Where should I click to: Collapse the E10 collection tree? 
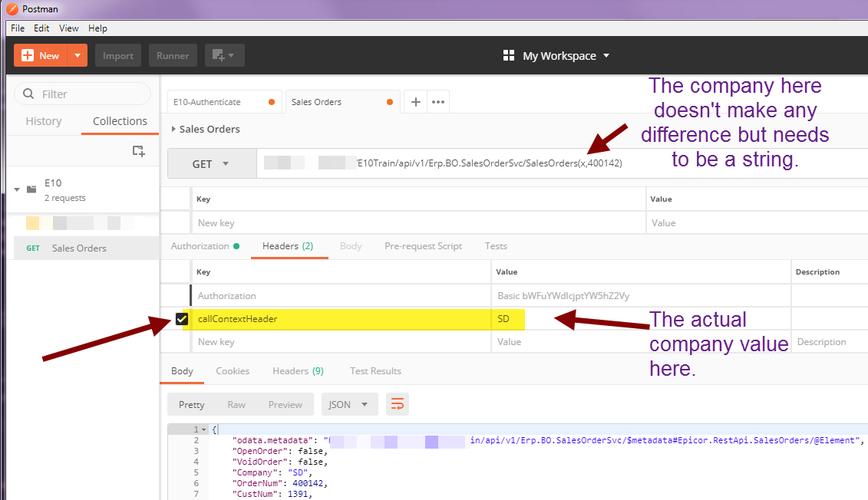17,189
